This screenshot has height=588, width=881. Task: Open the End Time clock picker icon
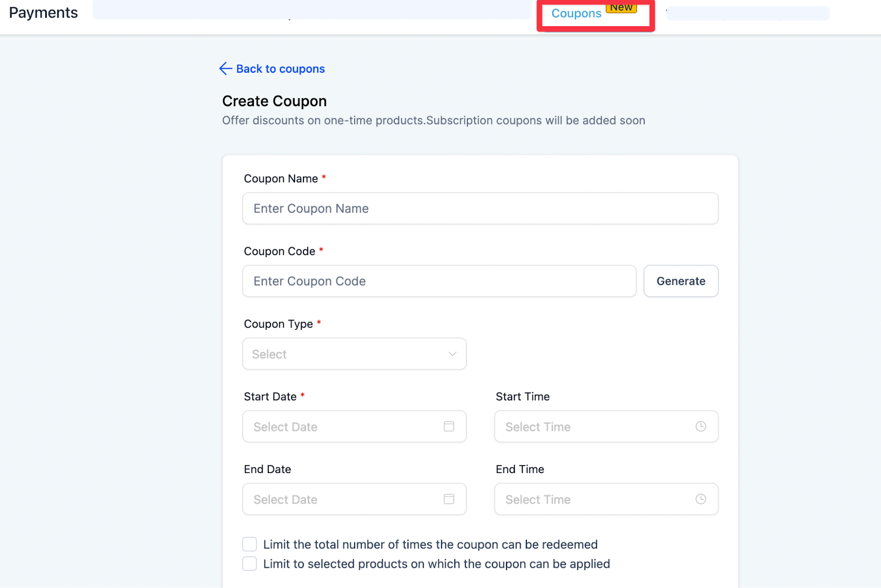pos(701,499)
